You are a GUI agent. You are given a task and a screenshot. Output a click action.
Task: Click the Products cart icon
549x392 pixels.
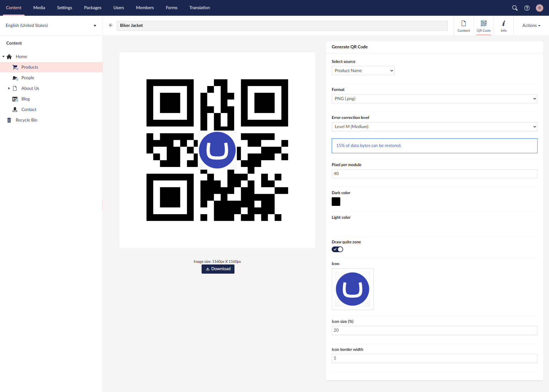[15, 67]
